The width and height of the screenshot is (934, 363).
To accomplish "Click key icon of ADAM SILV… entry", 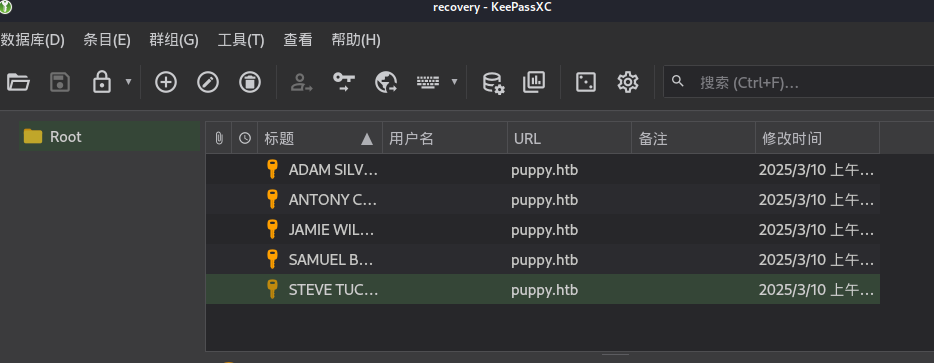I will pyautogui.click(x=272, y=169).
